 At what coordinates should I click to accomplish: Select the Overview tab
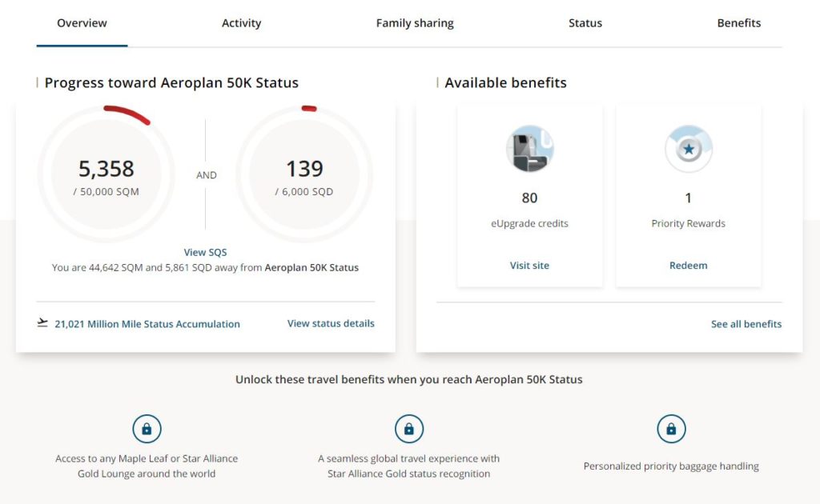click(81, 22)
